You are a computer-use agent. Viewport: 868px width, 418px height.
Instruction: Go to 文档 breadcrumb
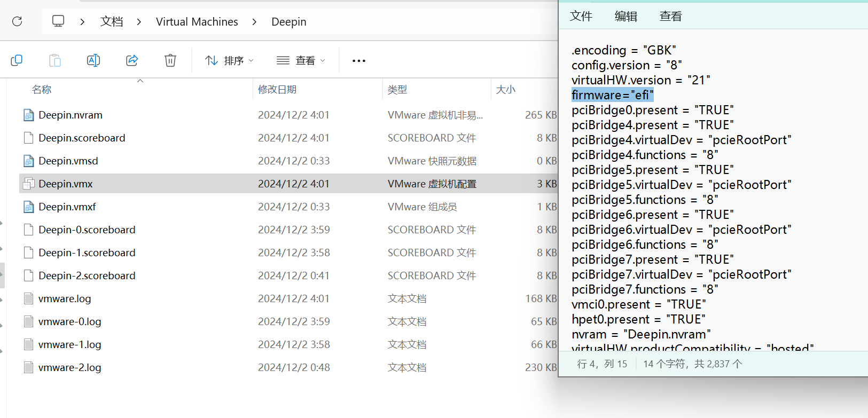click(x=112, y=21)
